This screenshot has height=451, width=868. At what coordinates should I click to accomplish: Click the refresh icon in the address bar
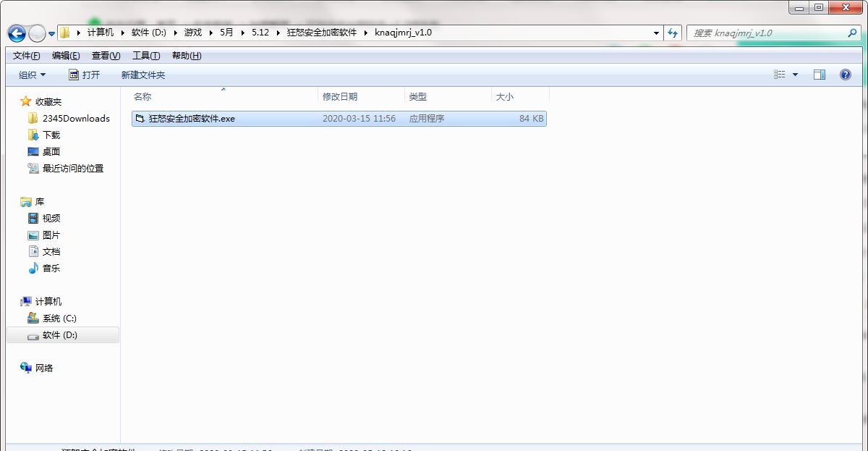(673, 33)
